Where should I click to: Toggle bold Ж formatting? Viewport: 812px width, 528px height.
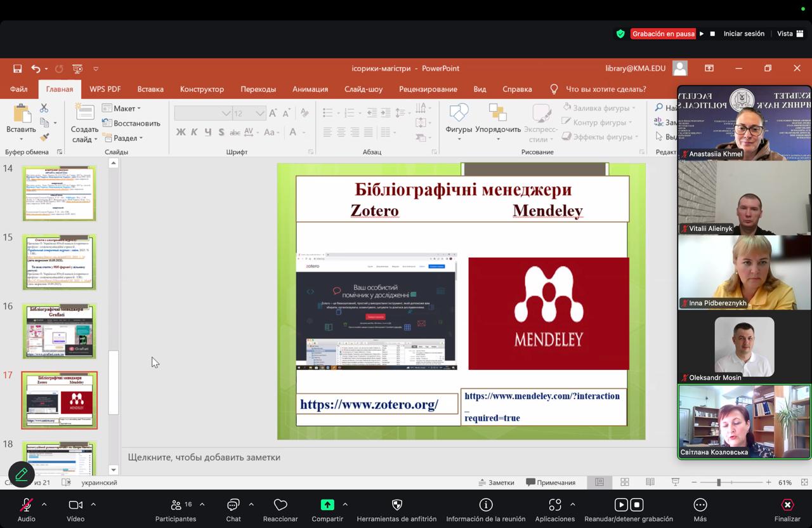[181, 132]
